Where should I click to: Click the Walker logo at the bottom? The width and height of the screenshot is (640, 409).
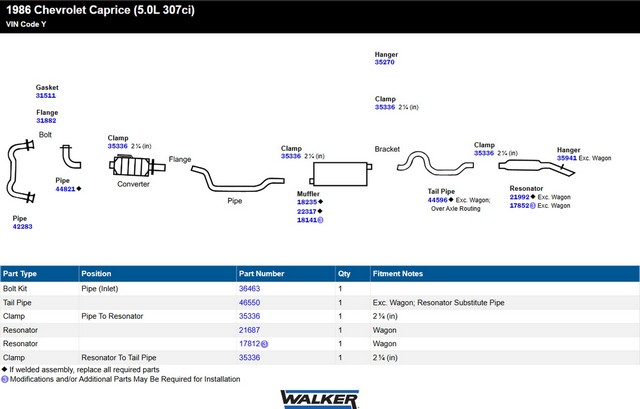click(x=320, y=399)
